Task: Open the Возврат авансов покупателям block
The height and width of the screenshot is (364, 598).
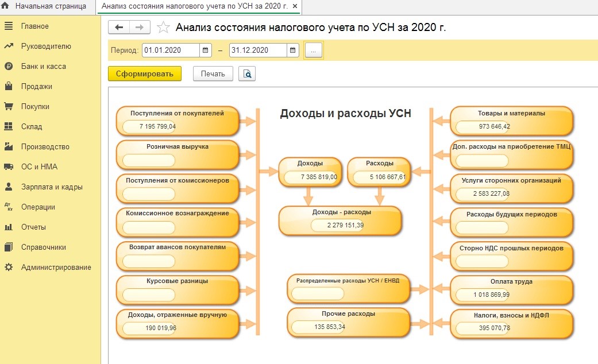Action: point(178,255)
